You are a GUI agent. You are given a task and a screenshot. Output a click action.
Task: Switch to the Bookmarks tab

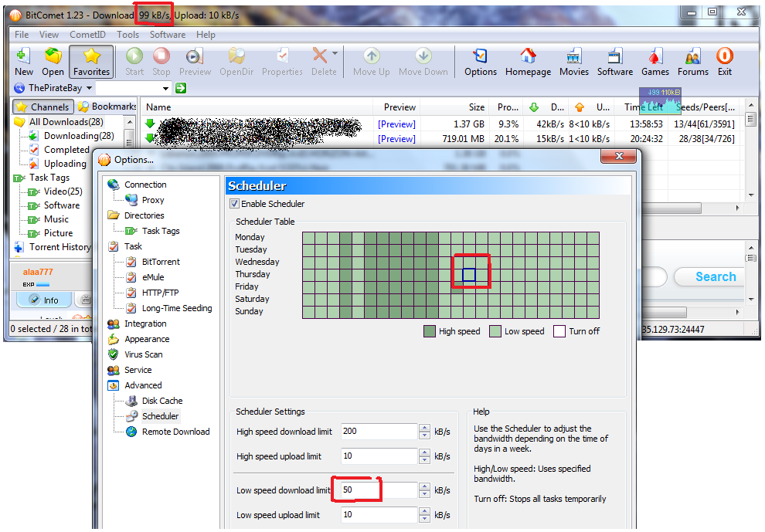(x=107, y=107)
